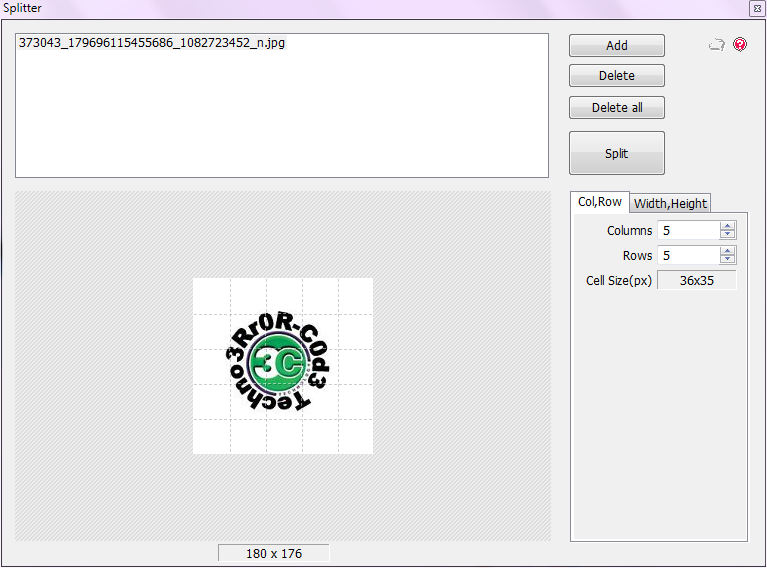Click the 180 x 176 dimensions readout
This screenshot has width=767, height=568.
(x=274, y=553)
